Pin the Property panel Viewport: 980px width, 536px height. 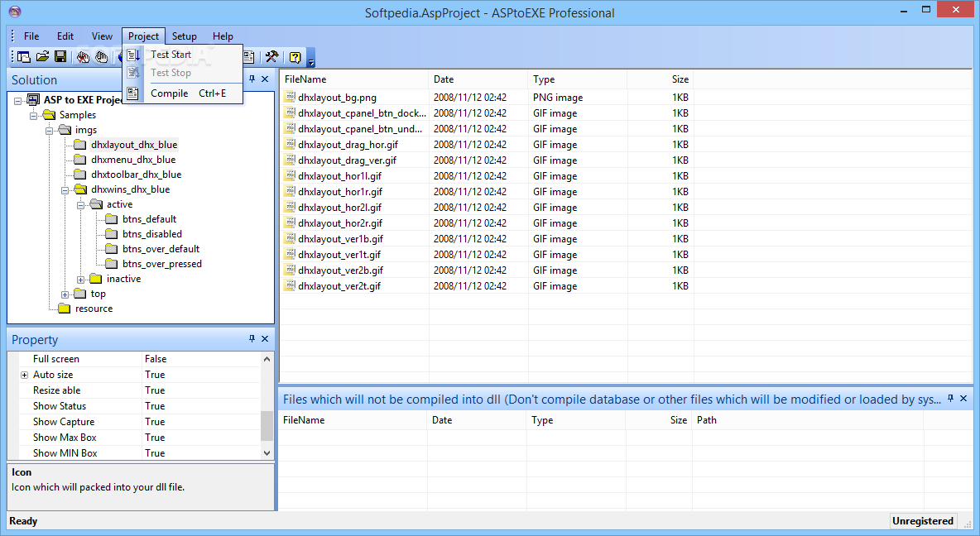click(x=252, y=338)
